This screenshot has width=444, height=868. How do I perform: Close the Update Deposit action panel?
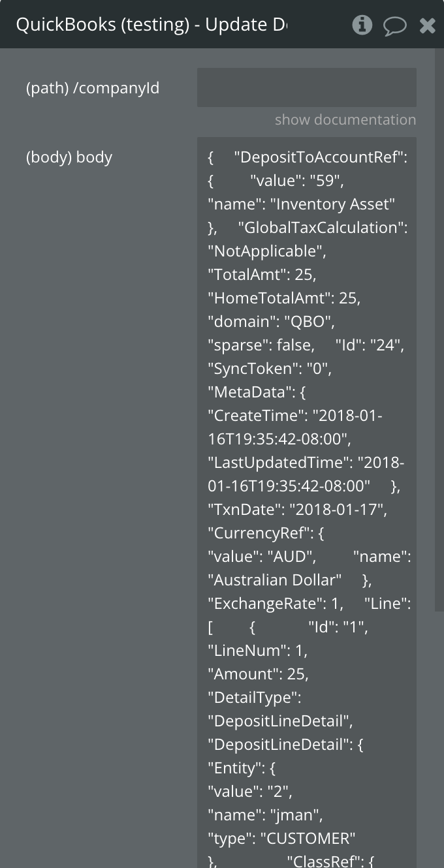click(x=427, y=25)
